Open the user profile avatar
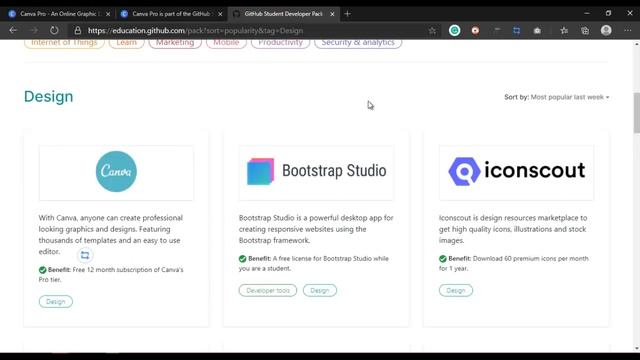This screenshot has width=640, height=360. coord(606,30)
